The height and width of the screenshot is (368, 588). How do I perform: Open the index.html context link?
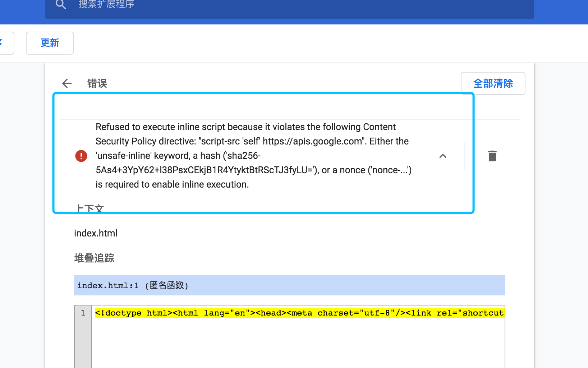point(96,233)
